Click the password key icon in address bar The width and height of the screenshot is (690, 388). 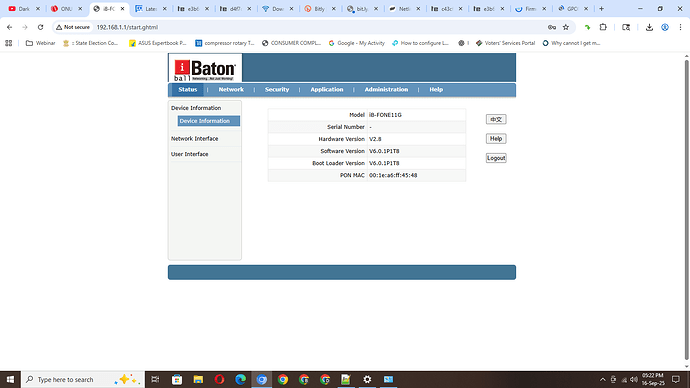552,27
